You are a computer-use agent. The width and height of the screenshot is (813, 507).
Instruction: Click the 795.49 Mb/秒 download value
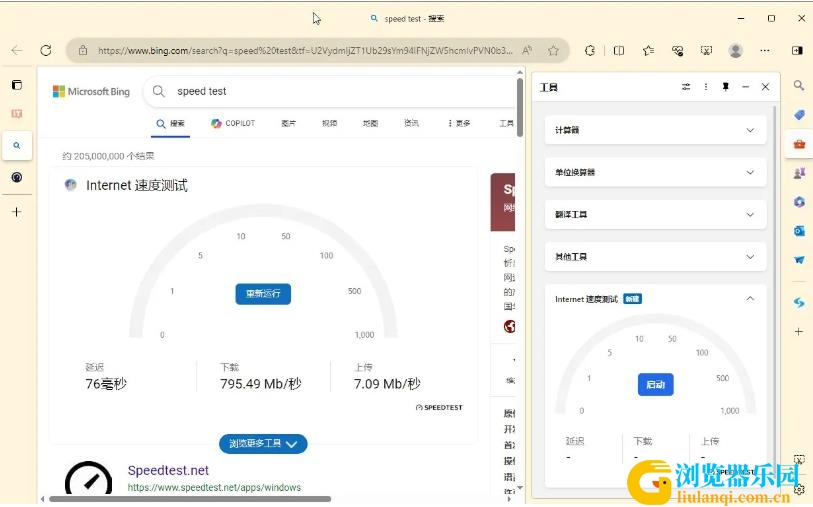[x=260, y=384]
